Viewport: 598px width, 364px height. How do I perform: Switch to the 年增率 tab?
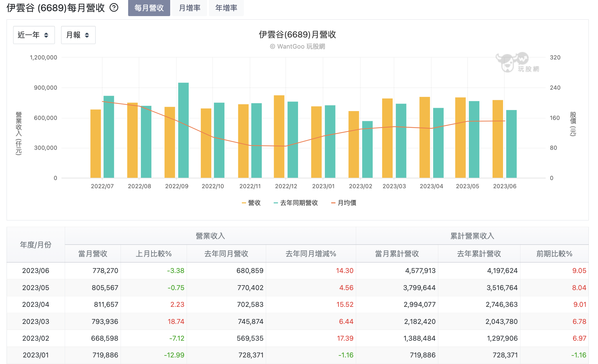[226, 8]
